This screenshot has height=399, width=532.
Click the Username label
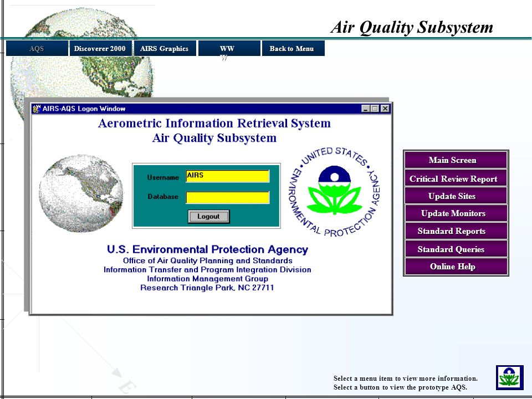click(163, 177)
